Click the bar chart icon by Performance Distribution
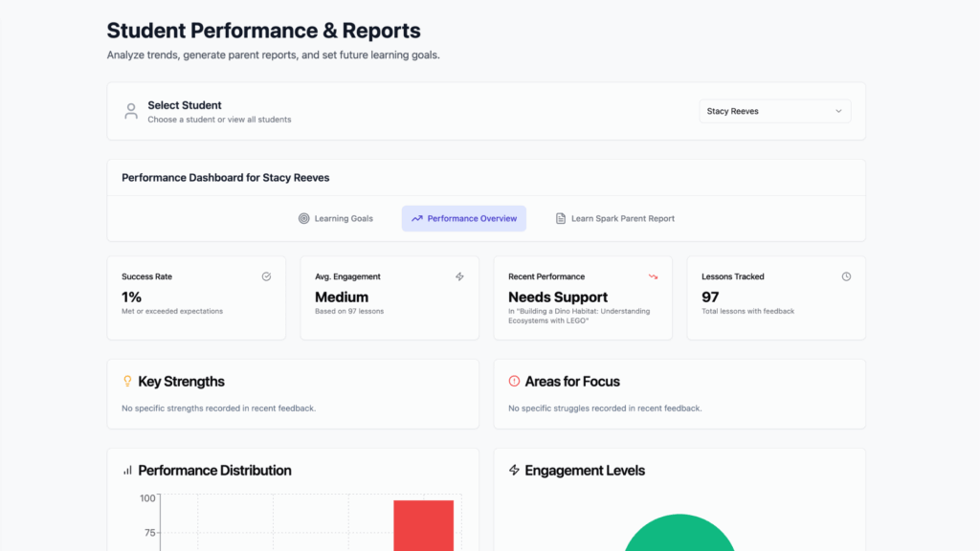The width and height of the screenshot is (980, 551). pos(127,471)
